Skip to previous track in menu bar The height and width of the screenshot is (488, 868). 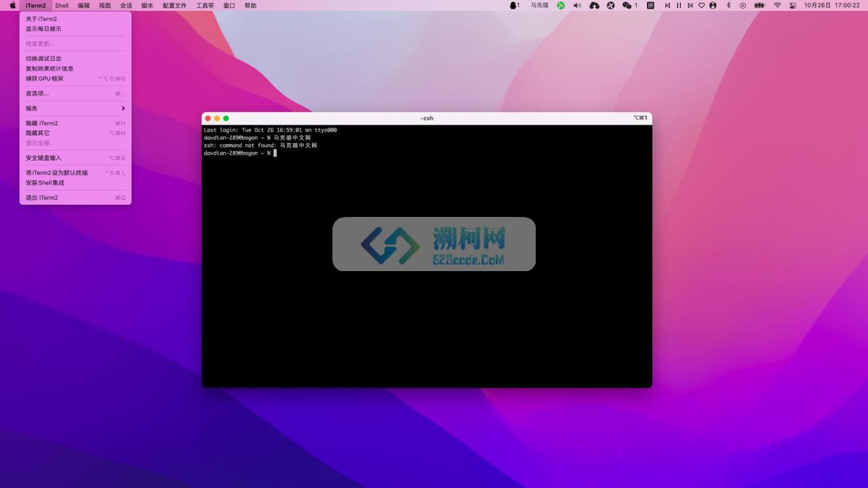coord(667,5)
